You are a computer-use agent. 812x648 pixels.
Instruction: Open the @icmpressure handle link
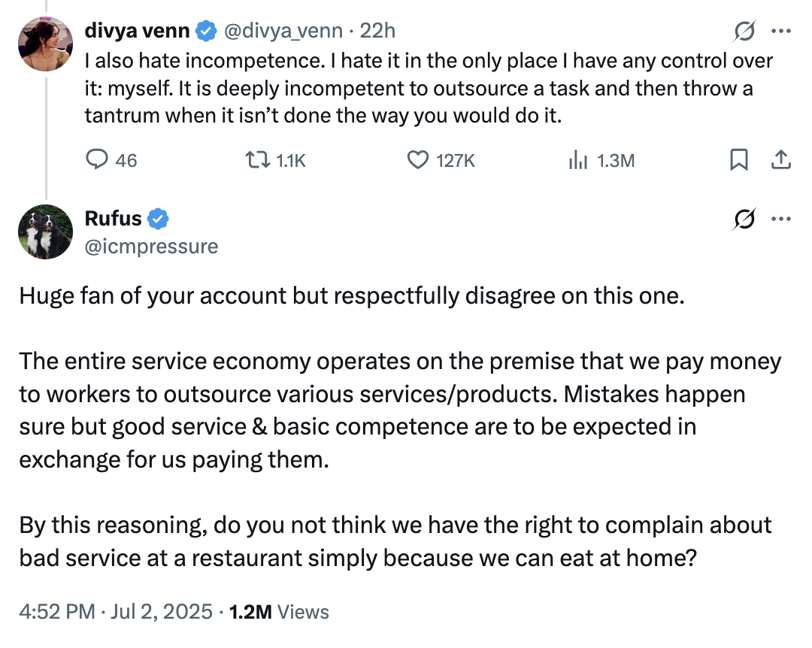(151, 246)
